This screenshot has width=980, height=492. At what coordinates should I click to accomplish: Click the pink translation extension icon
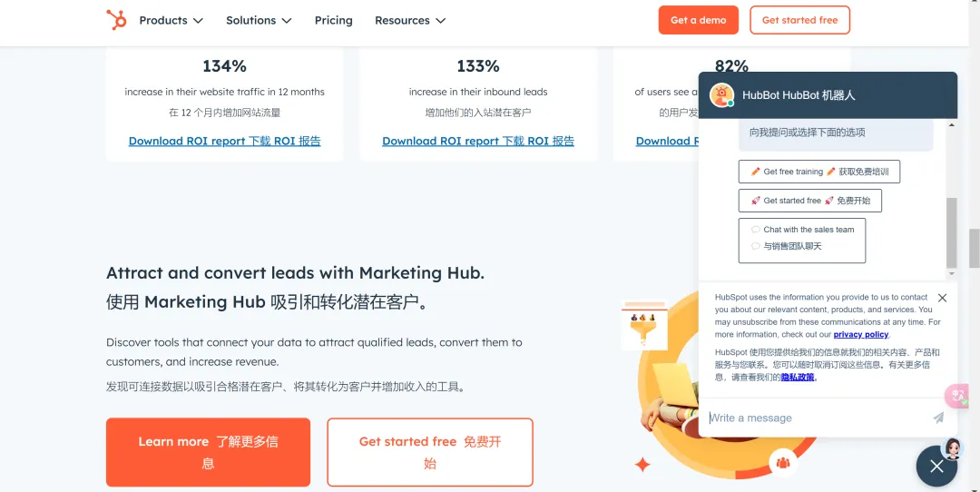tap(956, 396)
